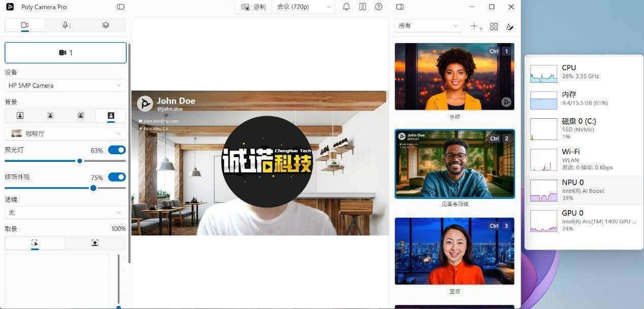Open the help question mark icon
This screenshot has width=644, height=309.
(379, 7)
